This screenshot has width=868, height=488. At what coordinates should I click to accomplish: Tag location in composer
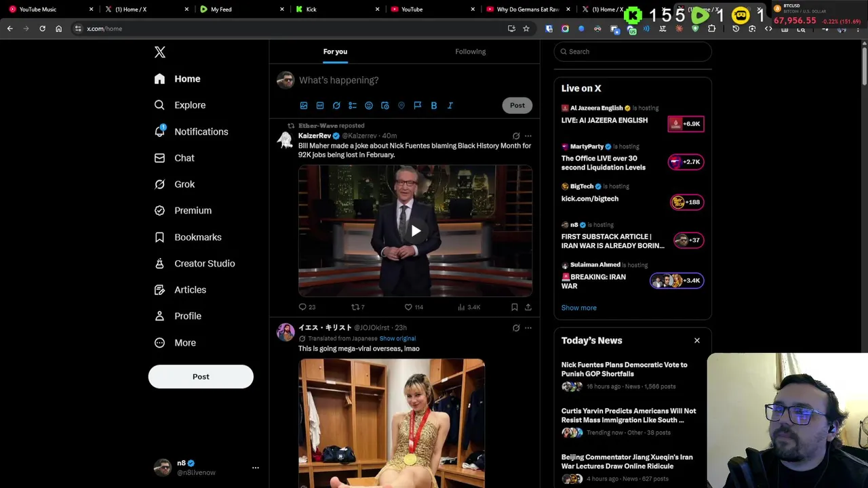click(x=401, y=106)
